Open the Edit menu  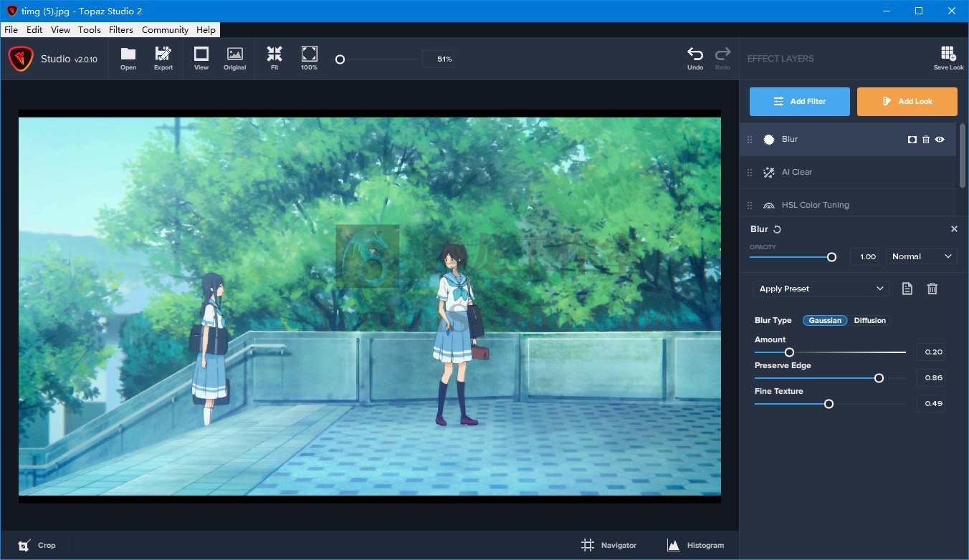pyautogui.click(x=34, y=30)
